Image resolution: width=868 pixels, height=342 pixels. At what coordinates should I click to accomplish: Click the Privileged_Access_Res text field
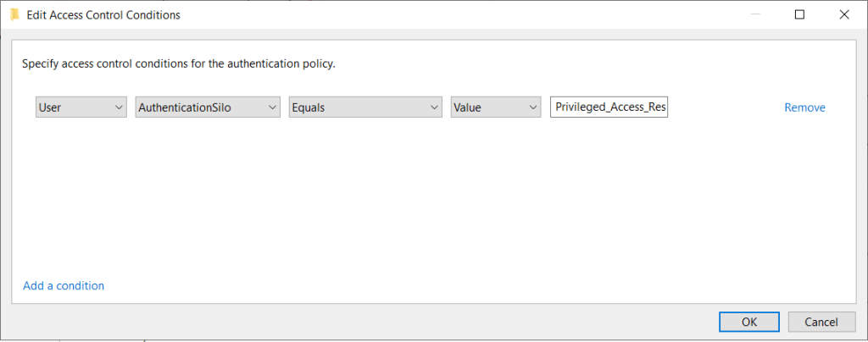[x=609, y=108]
